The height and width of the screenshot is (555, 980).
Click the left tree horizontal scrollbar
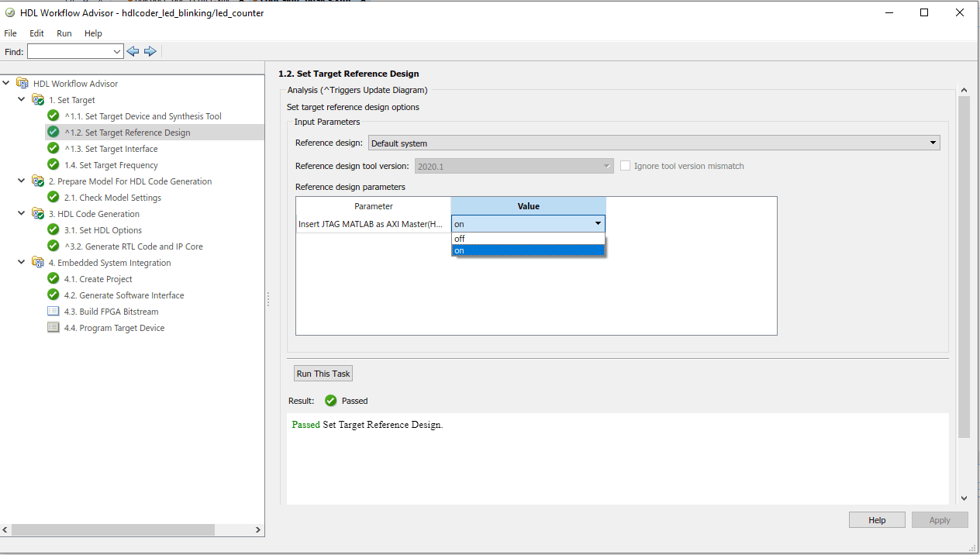point(112,530)
